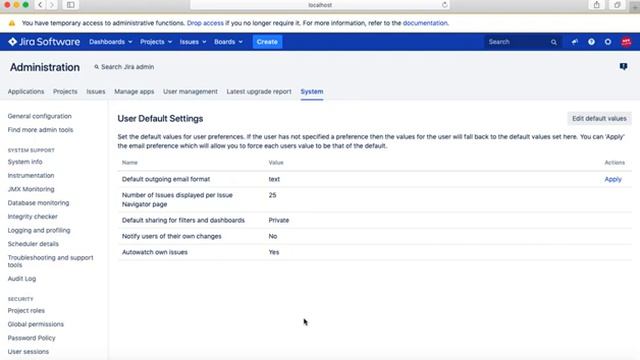Click the 'No' notify own changes value
Image resolution: width=640 pixels, height=360 pixels.
pos(273,236)
